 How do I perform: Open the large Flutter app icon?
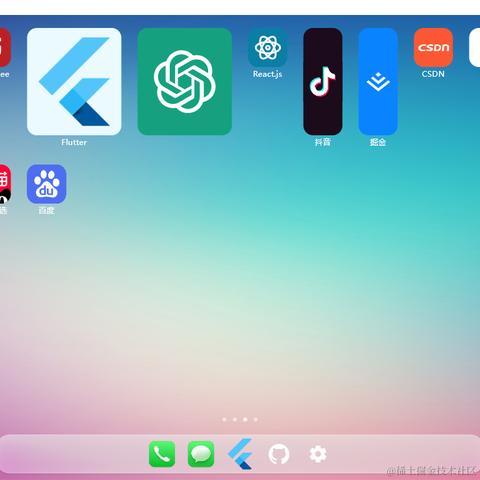[74, 81]
